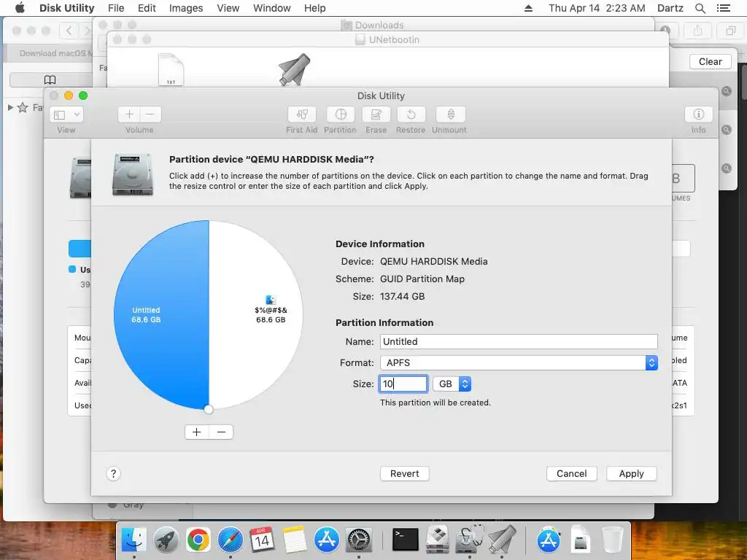Screen dimensions: 747x560
Task: Click the txt file in UNetbootin window
Action: coord(171,69)
